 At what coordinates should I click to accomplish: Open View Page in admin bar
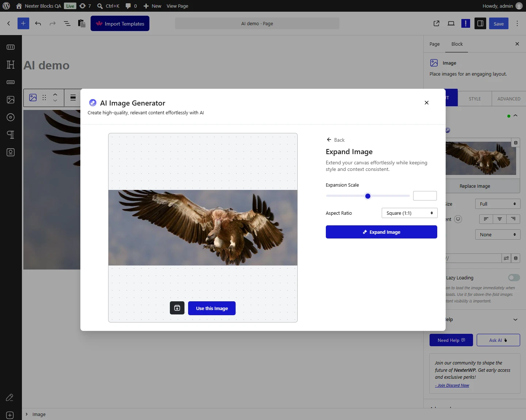178,6
